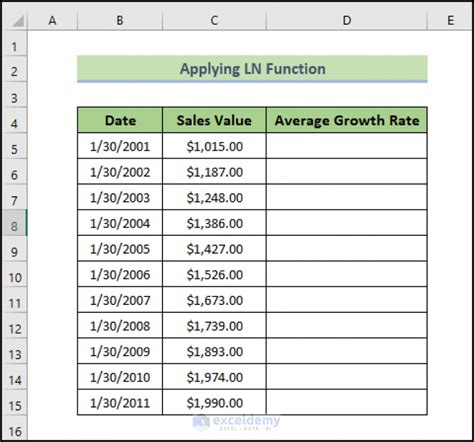Select column B header

coord(120,20)
